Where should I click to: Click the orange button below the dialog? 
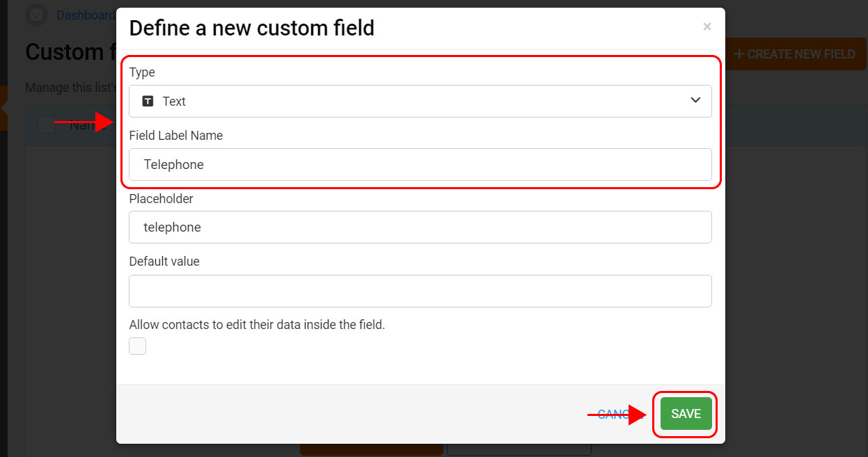pyautogui.click(x=371, y=449)
